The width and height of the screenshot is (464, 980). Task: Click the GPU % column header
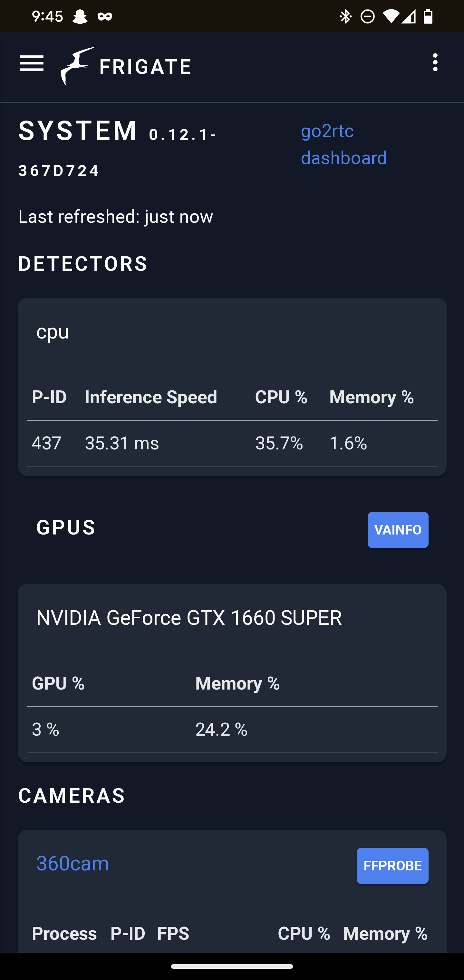58,683
